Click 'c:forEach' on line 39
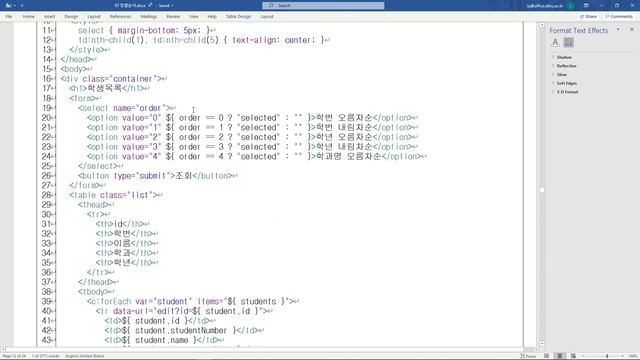This screenshot has height=360, width=640. 111,302
